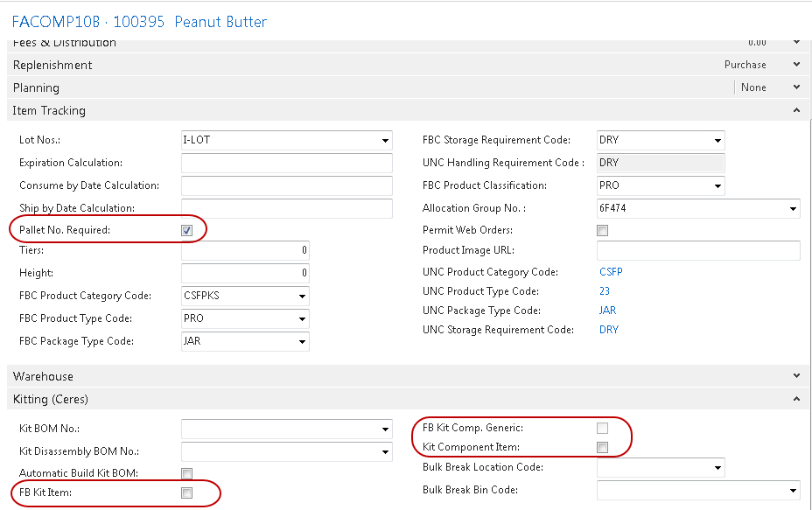Expand the Planning section

[x=795, y=87]
